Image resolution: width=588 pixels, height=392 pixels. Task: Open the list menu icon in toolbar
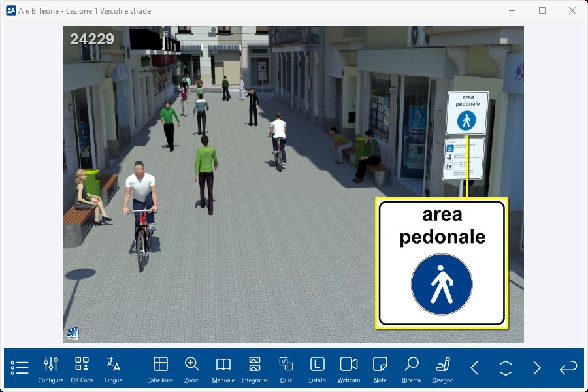[x=20, y=368]
